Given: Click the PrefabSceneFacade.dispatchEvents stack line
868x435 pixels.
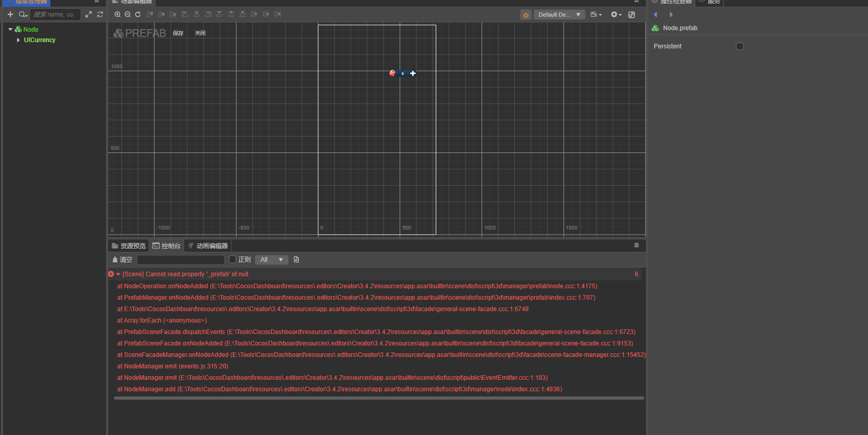Looking at the screenshot, I should 376,332.
